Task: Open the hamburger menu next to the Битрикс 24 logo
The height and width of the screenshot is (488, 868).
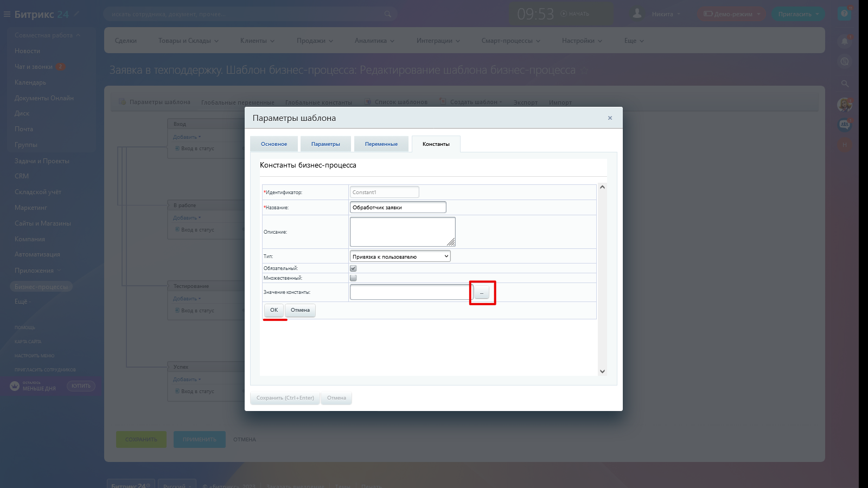Action: coord(7,15)
